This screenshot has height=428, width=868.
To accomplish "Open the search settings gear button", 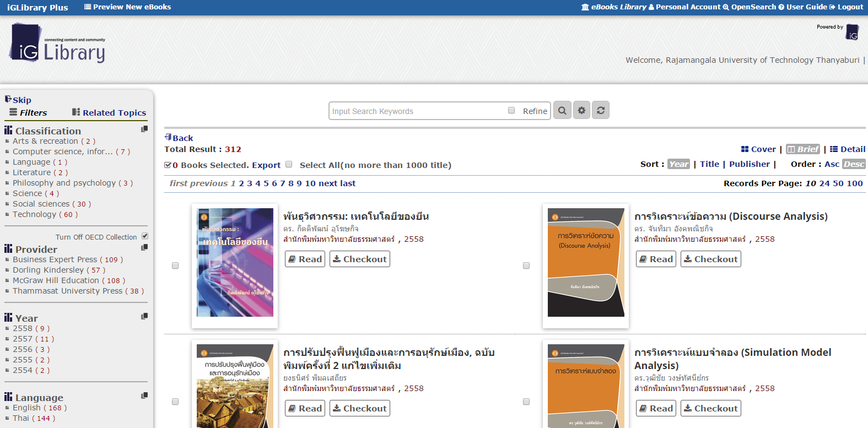I will (581, 110).
